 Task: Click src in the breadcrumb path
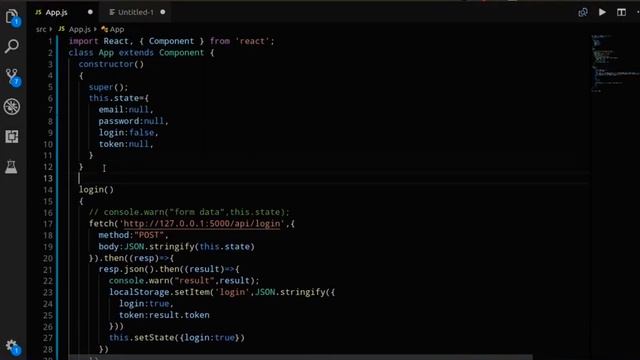coord(41,29)
